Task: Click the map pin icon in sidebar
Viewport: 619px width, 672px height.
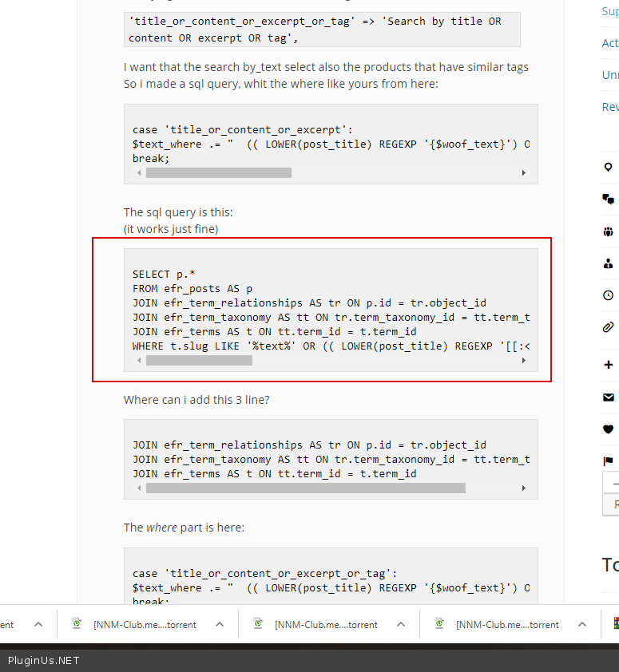Action: tap(609, 168)
